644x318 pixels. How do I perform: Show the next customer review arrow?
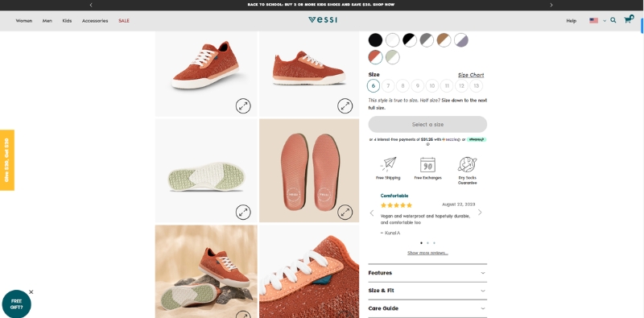tap(480, 213)
